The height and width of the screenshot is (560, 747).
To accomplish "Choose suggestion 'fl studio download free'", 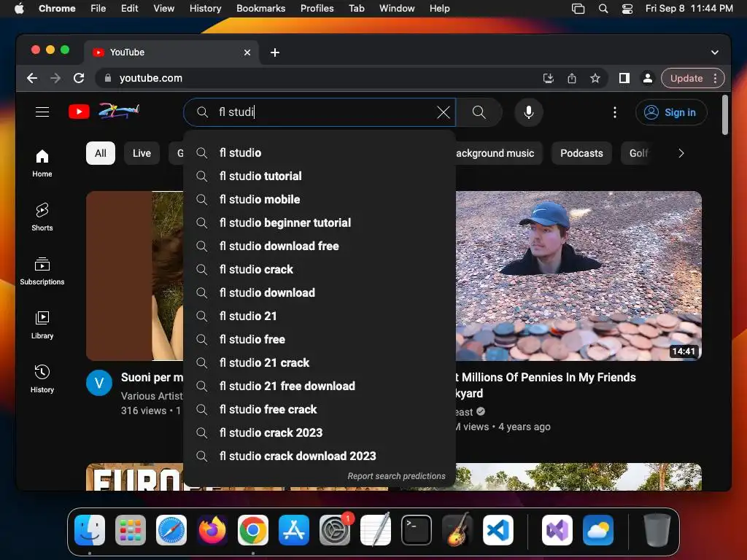I will (320, 246).
